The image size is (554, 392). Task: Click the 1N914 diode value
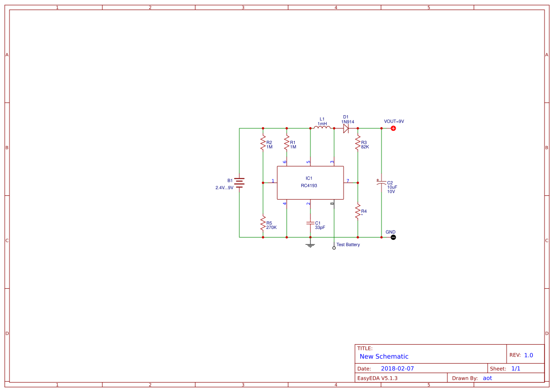pos(348,122)
